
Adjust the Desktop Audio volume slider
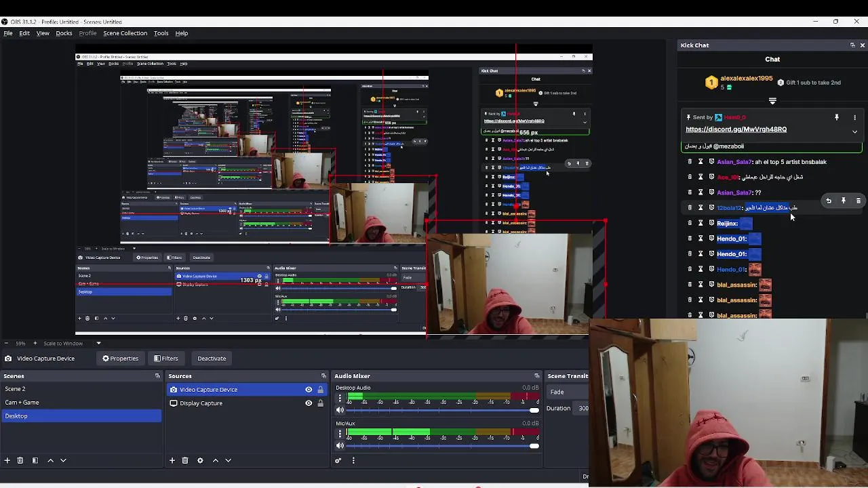click(x=443, y=410)
